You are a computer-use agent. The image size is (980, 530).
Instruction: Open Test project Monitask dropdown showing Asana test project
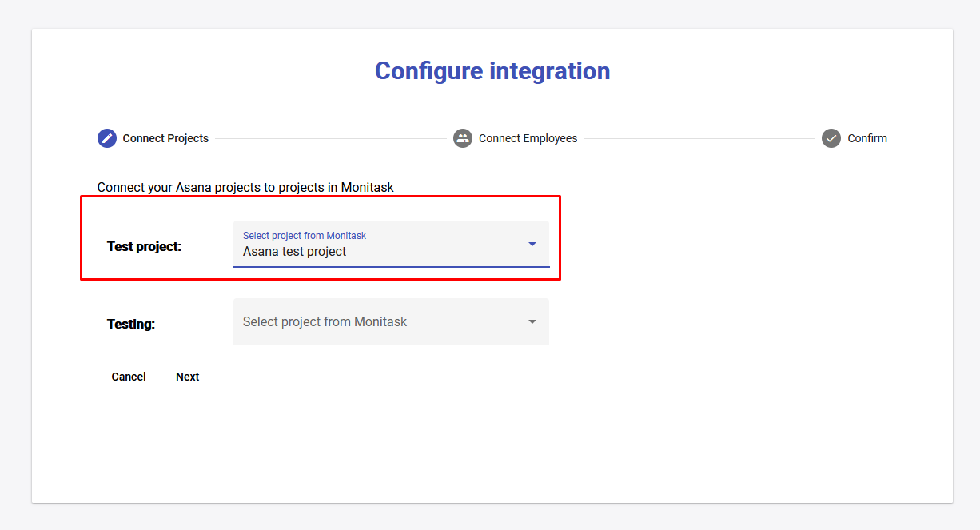pos(392,244)
